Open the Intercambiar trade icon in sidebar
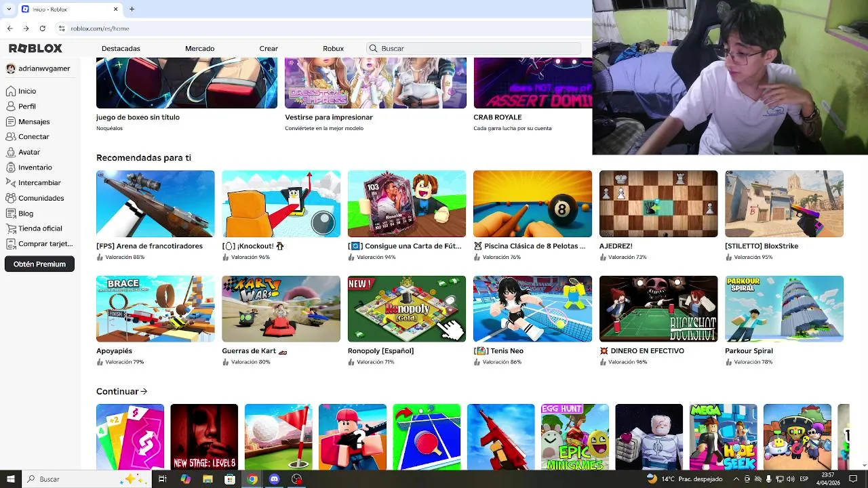 click(11, 182)
